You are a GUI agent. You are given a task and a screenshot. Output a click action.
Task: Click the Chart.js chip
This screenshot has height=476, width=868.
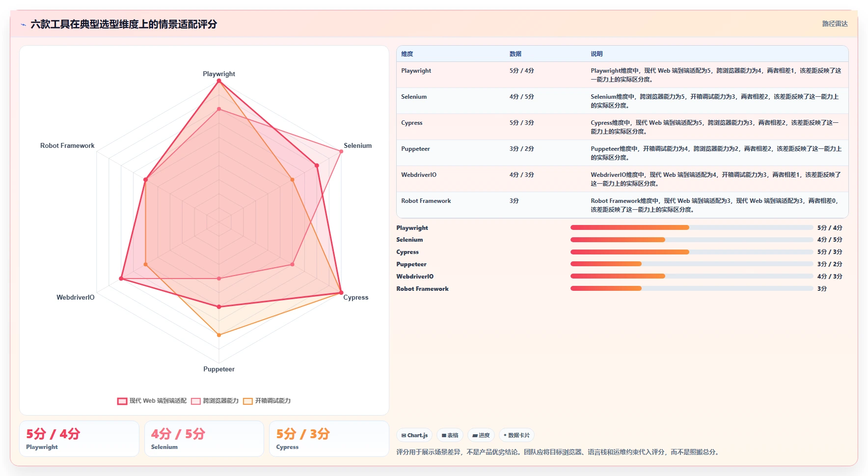click(x=414, y=435)
